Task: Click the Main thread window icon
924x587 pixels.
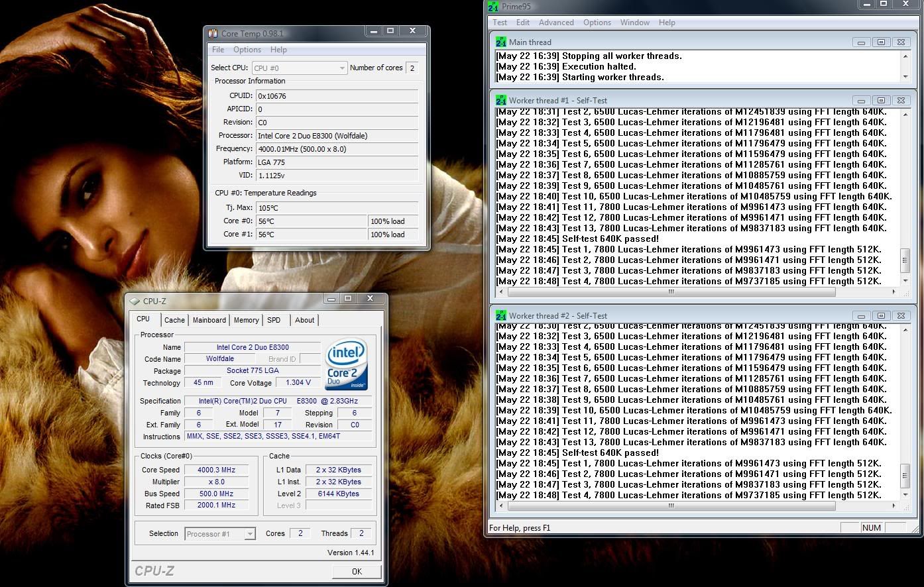Action: pyautogui.click(x=501, y=42)
